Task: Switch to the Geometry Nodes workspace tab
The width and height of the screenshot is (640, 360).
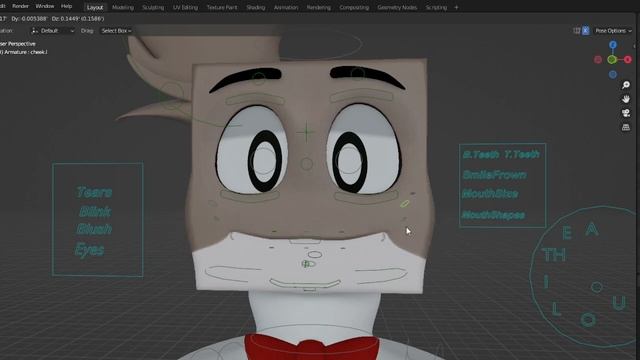Action: pos(397,7)
